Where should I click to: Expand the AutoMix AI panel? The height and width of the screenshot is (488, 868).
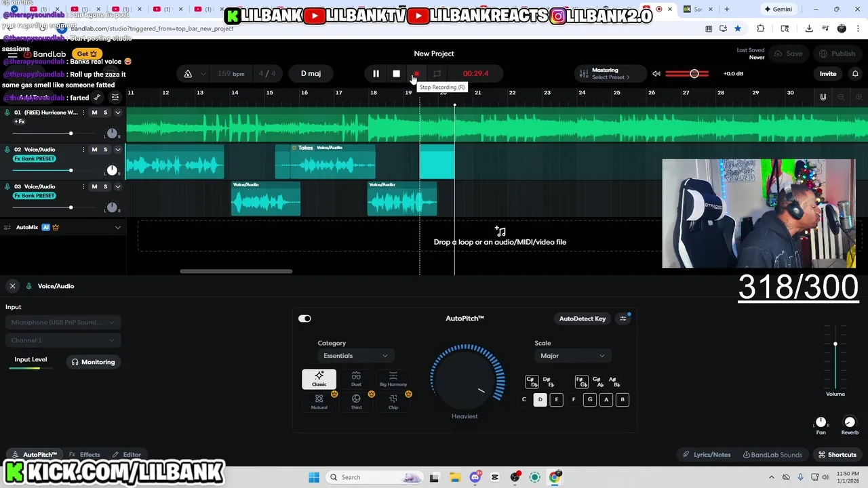(117, 227)
